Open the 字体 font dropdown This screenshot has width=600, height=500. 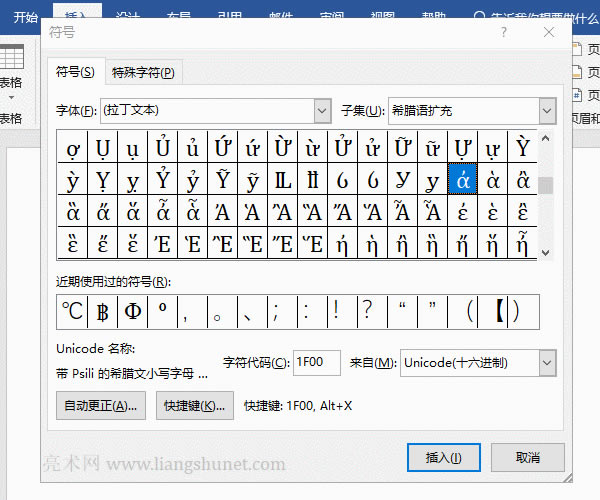tap(322, 110)
